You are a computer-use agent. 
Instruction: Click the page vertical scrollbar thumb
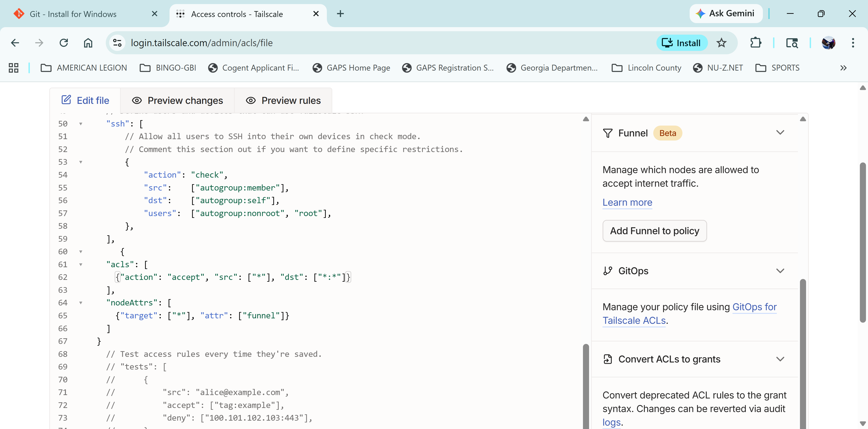coord(863,243)
